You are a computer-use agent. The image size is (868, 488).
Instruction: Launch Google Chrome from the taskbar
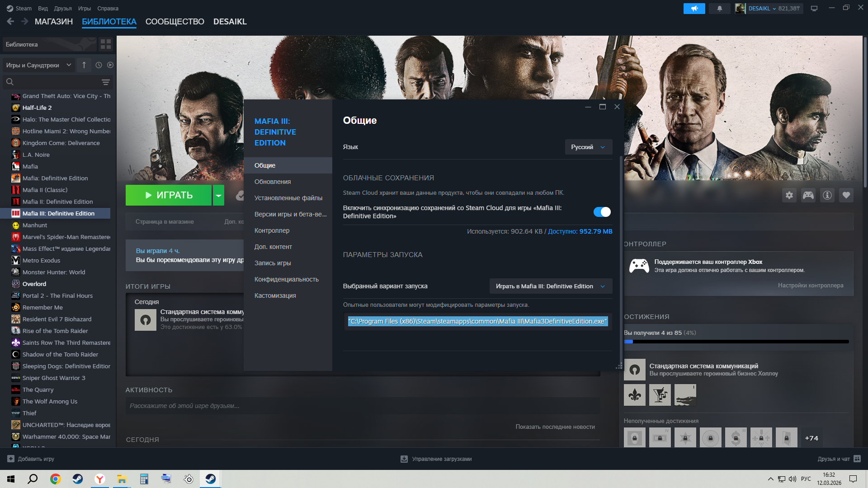pos(55,479)
